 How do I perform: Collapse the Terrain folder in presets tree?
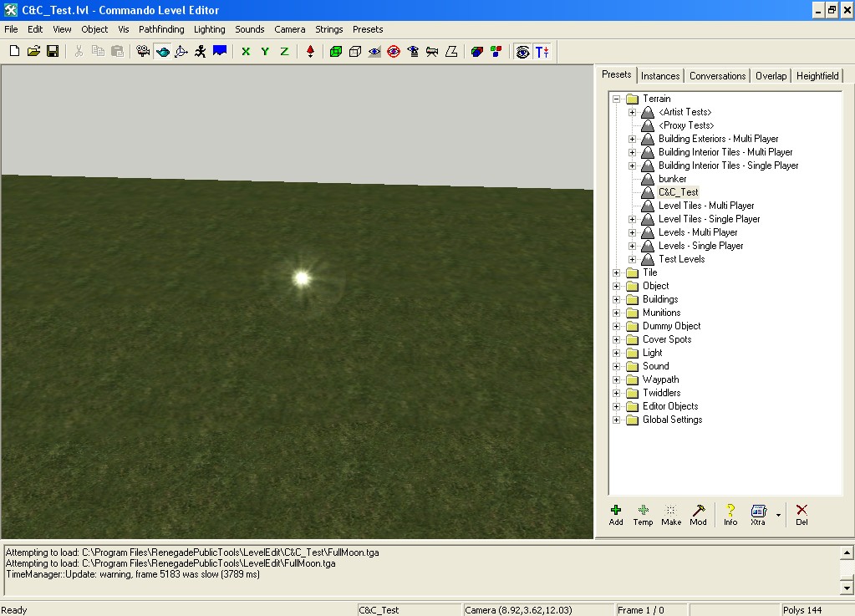tap(617, 99)
